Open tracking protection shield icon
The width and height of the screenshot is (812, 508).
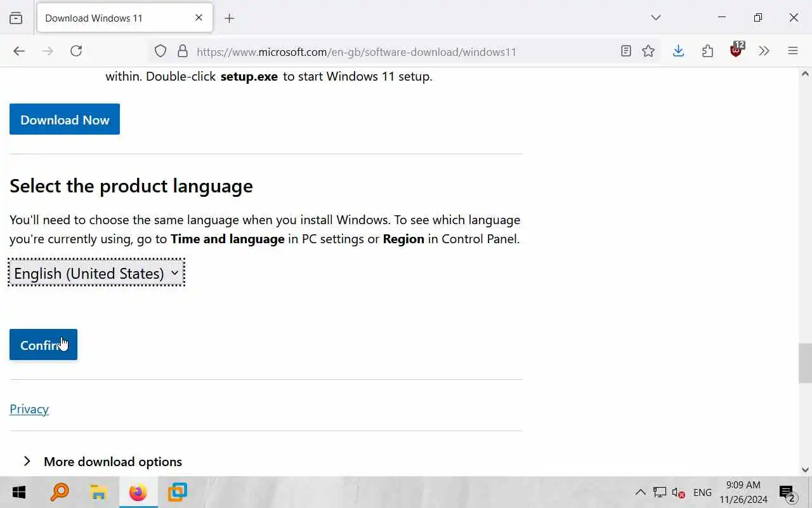[x=160, y=51]
